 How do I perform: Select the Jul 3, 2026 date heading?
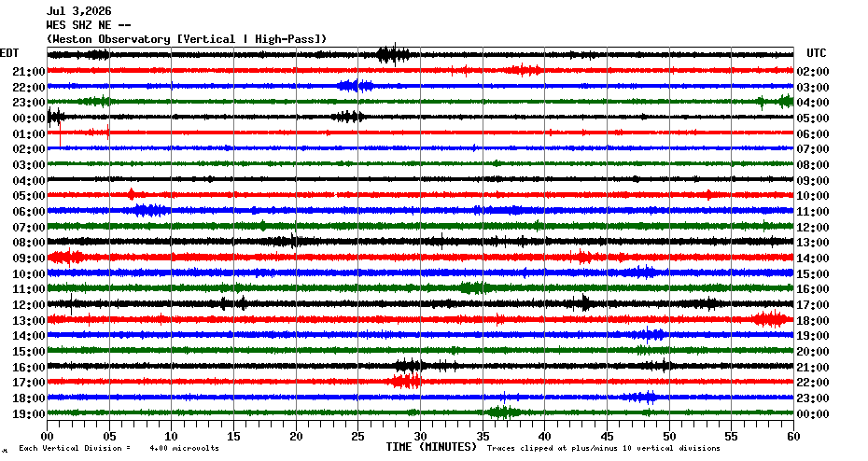78,11
